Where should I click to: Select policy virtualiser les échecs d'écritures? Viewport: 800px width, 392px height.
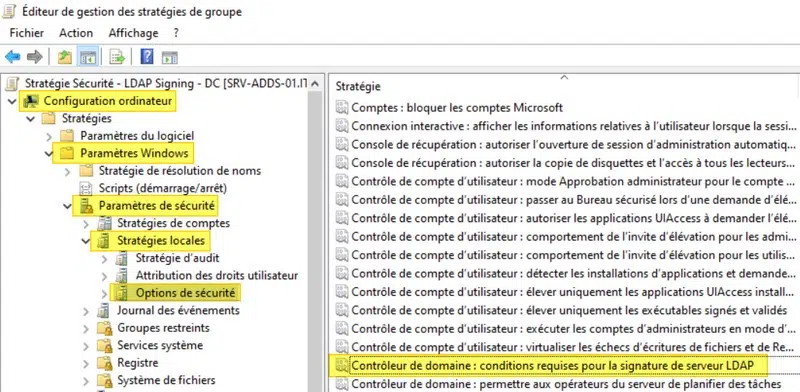click(573, 347)
